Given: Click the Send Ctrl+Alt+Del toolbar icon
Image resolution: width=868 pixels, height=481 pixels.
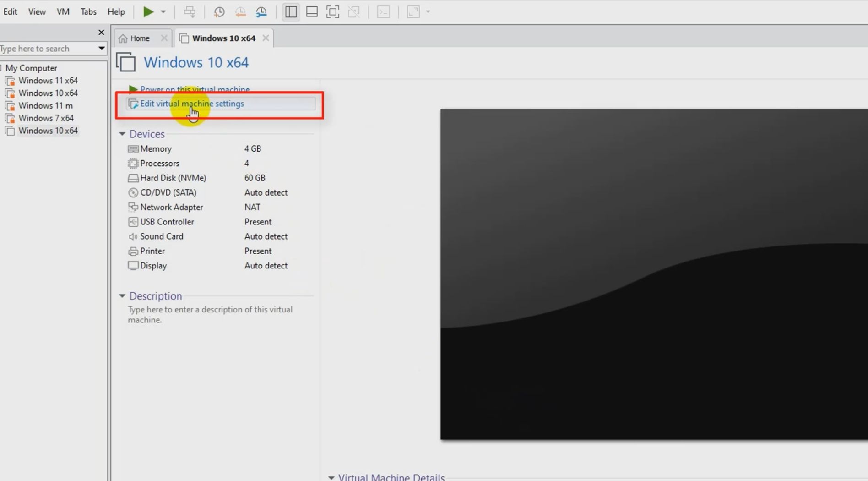Looking at the screenshot, I should [190, 12].
